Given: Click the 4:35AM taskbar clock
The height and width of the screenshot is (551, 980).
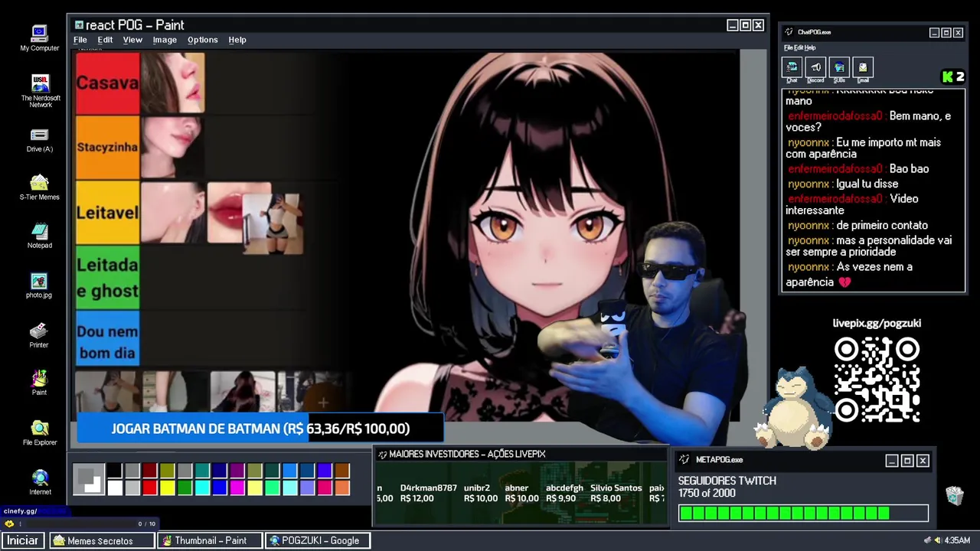Looking at the screenshot, I should pos(957,540).
